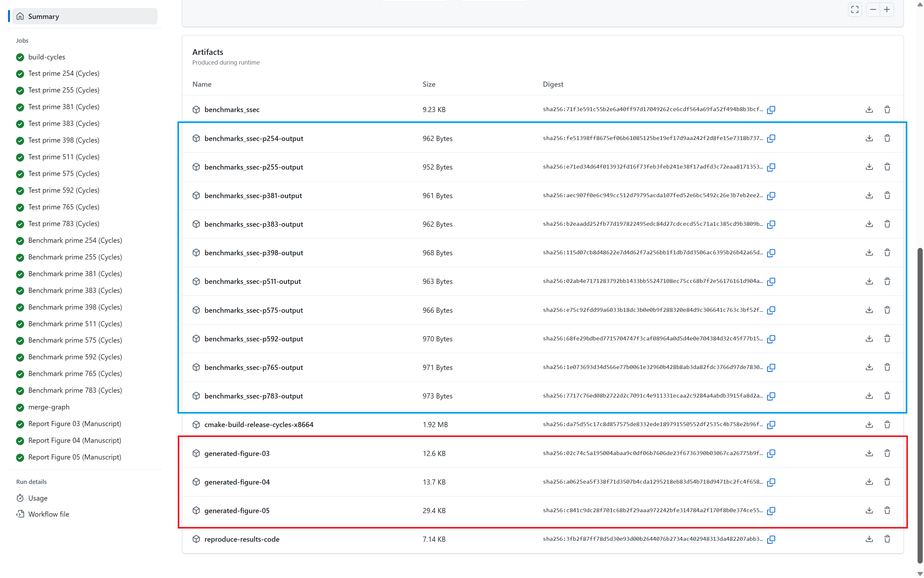Open Benchmark prime 783 (Cycles) job
Image resolution: width=924 pixels, height=578 pixels.
coord(75,390)
